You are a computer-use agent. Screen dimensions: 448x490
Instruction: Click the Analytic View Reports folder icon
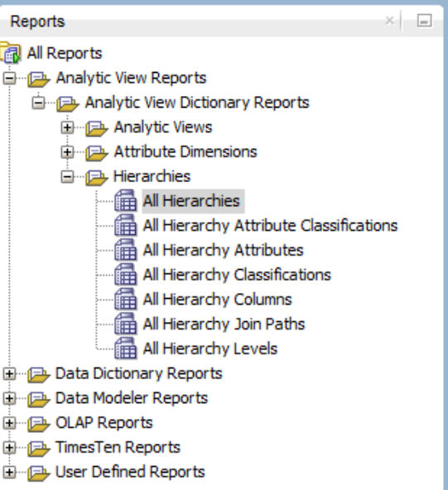pos(38,79)
